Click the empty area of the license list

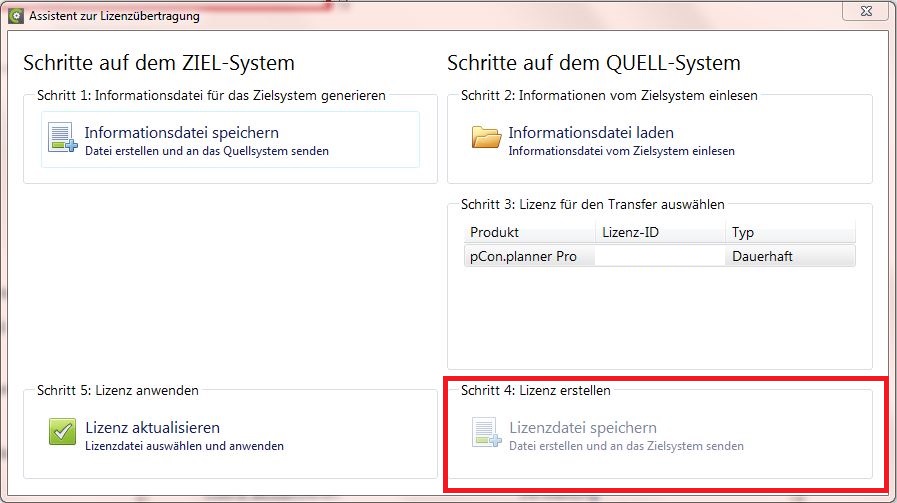(660, 316)
